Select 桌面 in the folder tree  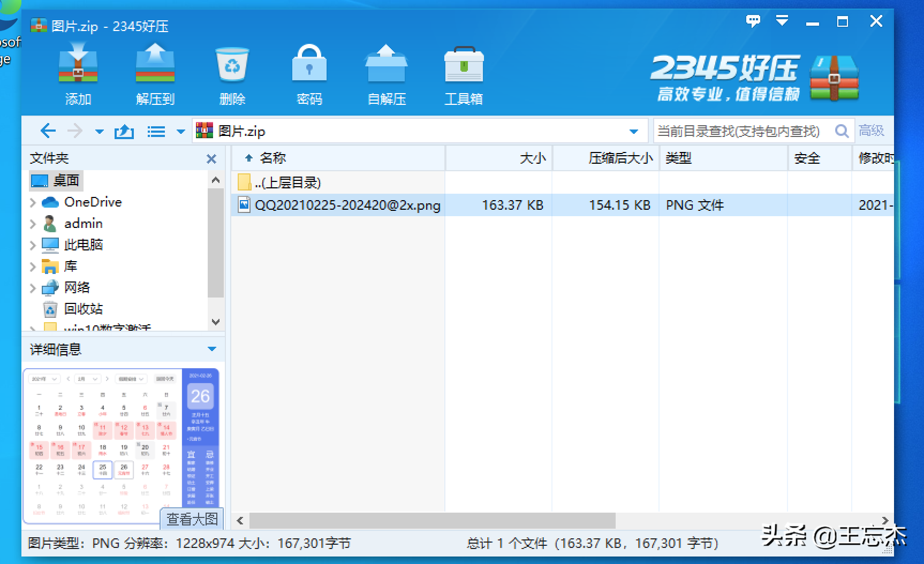pyautogui.click(x=56, y=180)
